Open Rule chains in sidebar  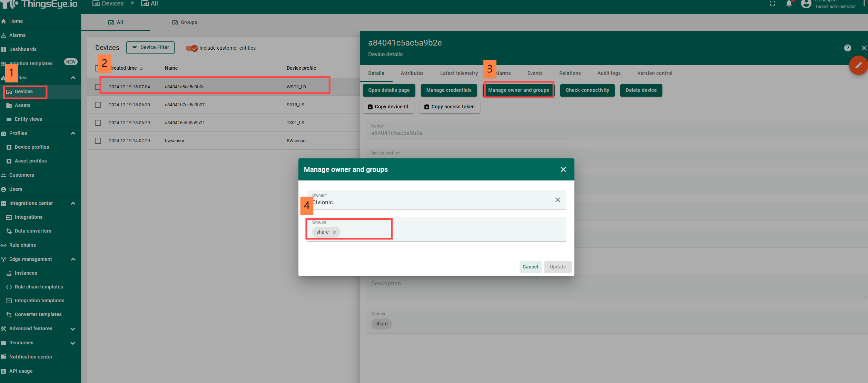click(x=22, y=245)
